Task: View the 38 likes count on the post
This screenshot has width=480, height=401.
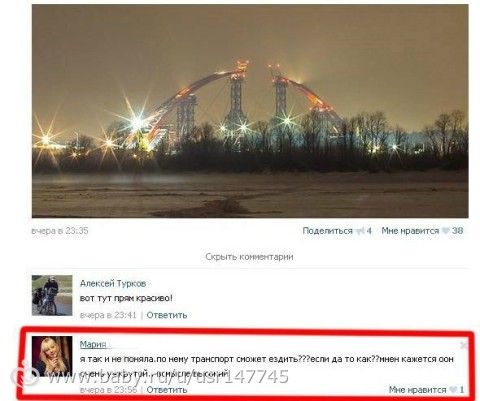Action: (458, 231)
